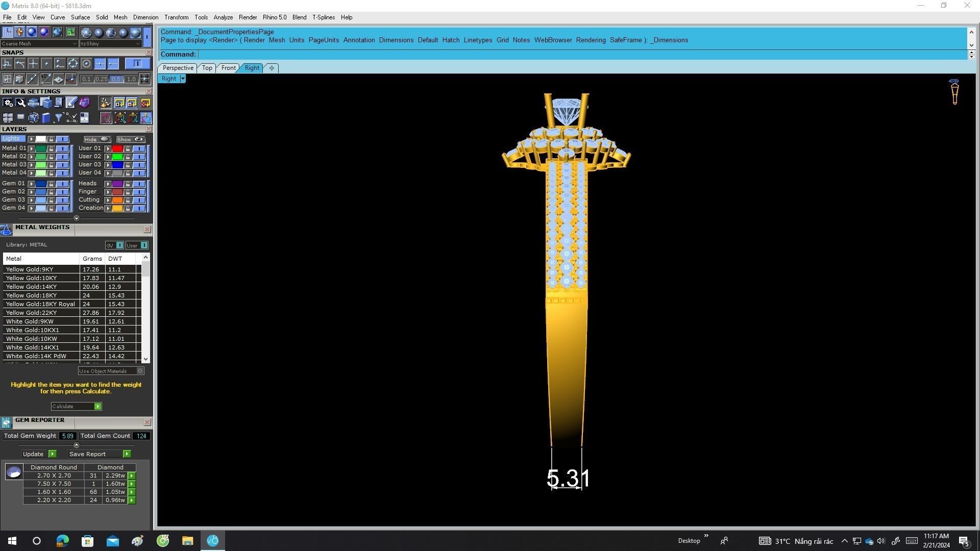Select the center snap circle icon
The image size is (980, 551).
(86, 64)
